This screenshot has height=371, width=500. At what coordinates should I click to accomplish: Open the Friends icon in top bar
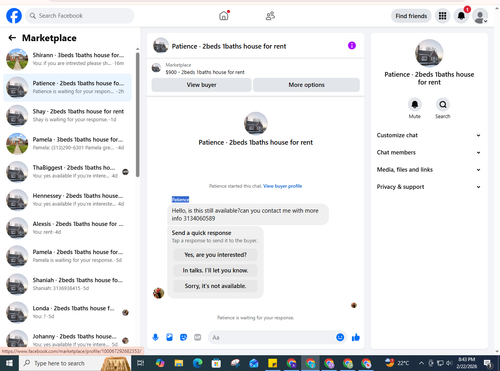270,16
